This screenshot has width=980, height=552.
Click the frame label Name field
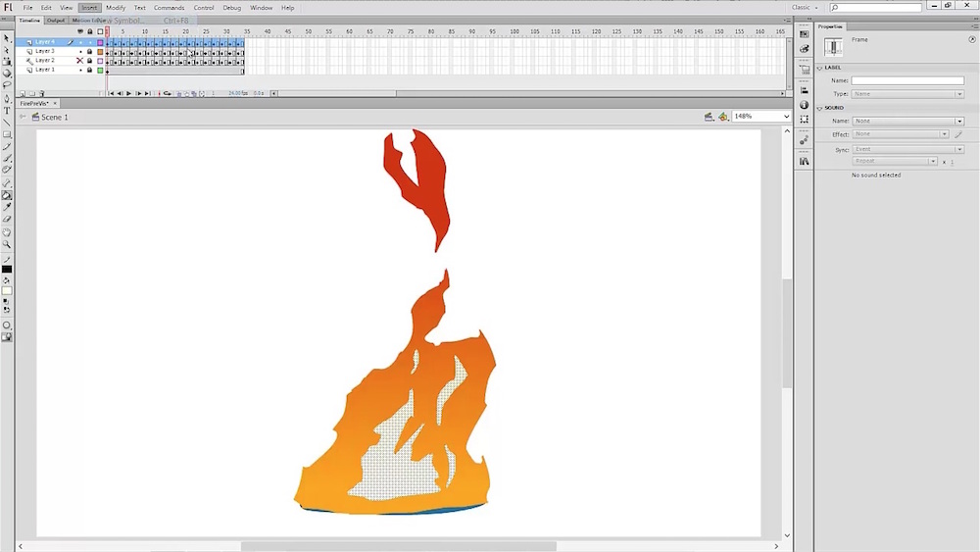click(x=907, y=80)
